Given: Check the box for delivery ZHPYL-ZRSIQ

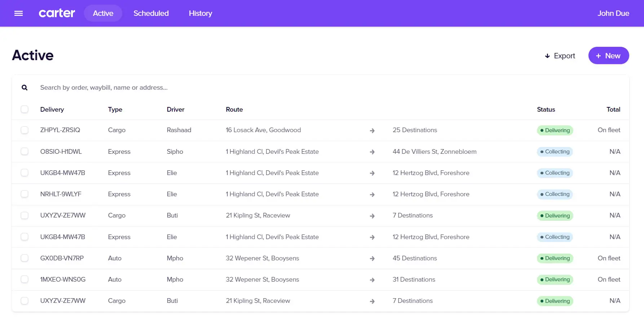Looking at the screenshot, I should pos(25,130).
